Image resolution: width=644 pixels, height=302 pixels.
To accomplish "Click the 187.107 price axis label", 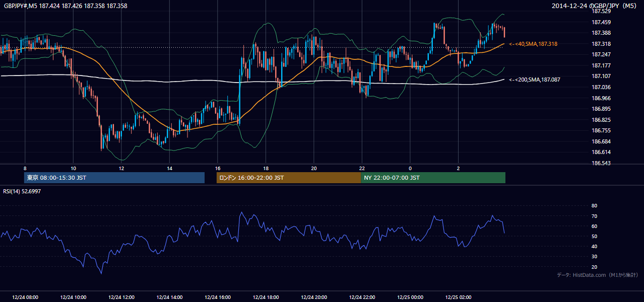I will (601, 76).
